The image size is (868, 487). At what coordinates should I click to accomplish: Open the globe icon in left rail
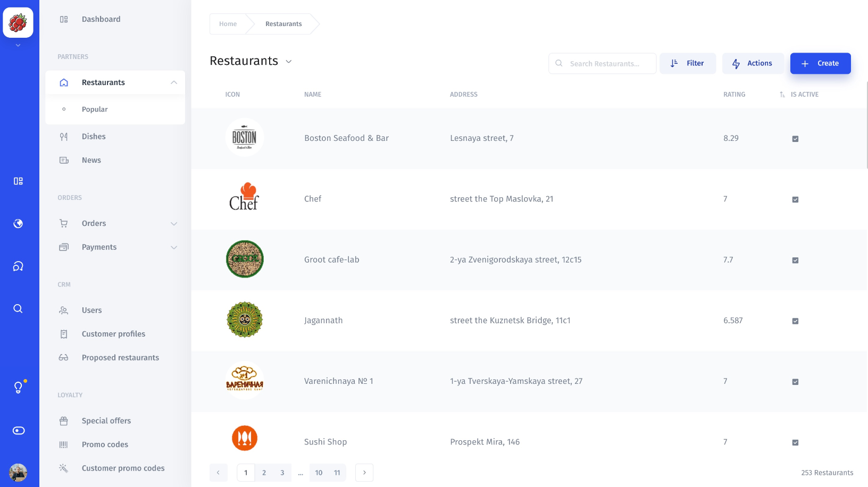pos(18,224)
